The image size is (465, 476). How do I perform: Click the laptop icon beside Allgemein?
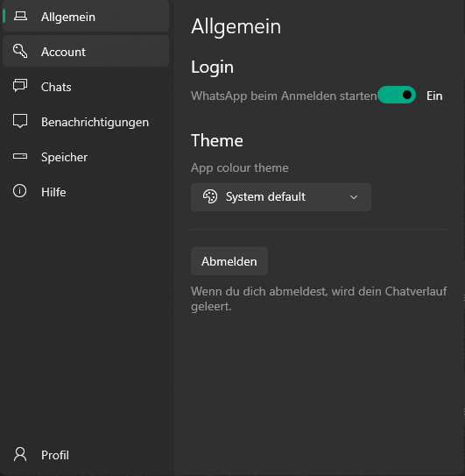(20, 16)
